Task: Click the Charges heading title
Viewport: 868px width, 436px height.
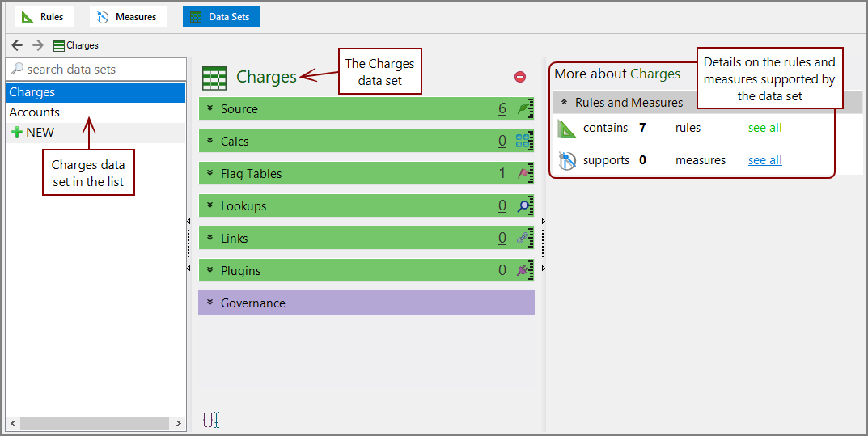Action: pos(267,77)
